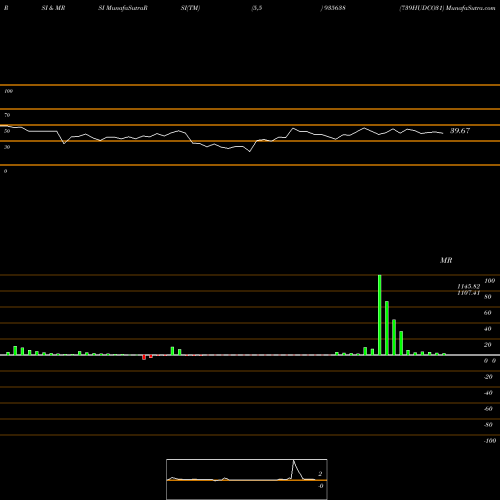Click the RSI axis label 70
Image resolution: width=500 pixels, height=500 pixels.
point(7,115)
